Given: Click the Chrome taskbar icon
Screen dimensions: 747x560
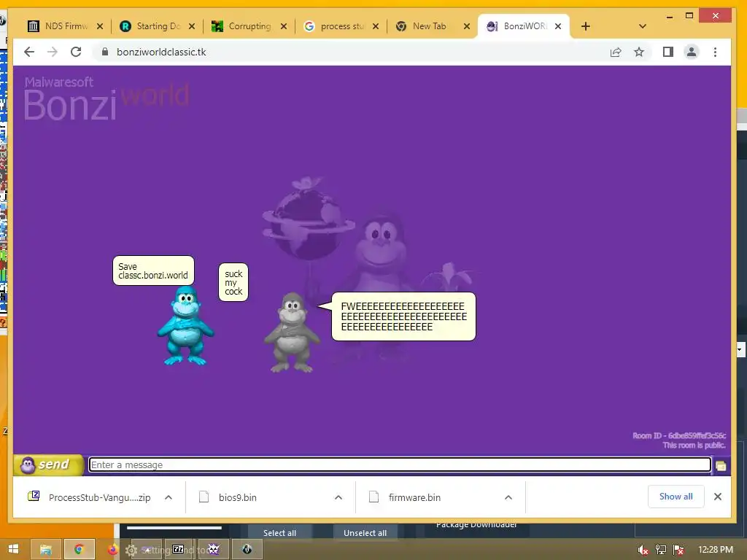Looking at the screenshot, I should coord(79,550).
